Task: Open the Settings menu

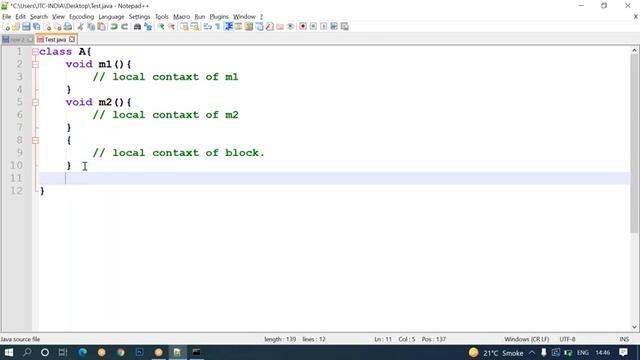Action: 140,17
